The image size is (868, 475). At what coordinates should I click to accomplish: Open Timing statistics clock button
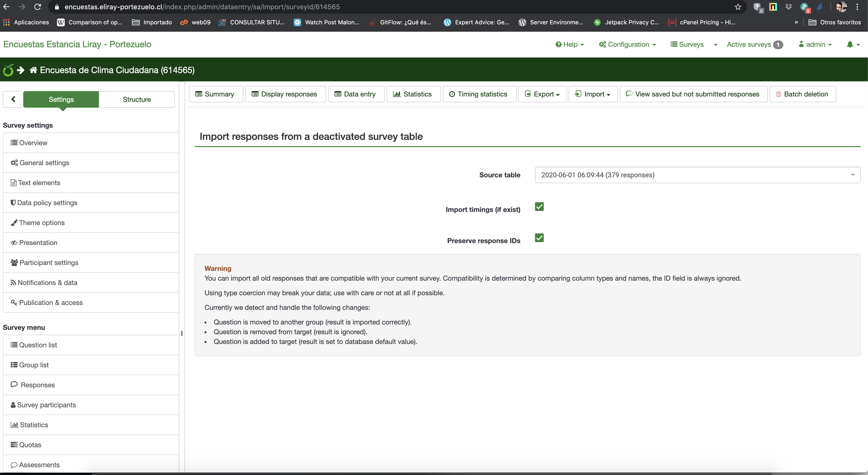(x=479, y=94)
